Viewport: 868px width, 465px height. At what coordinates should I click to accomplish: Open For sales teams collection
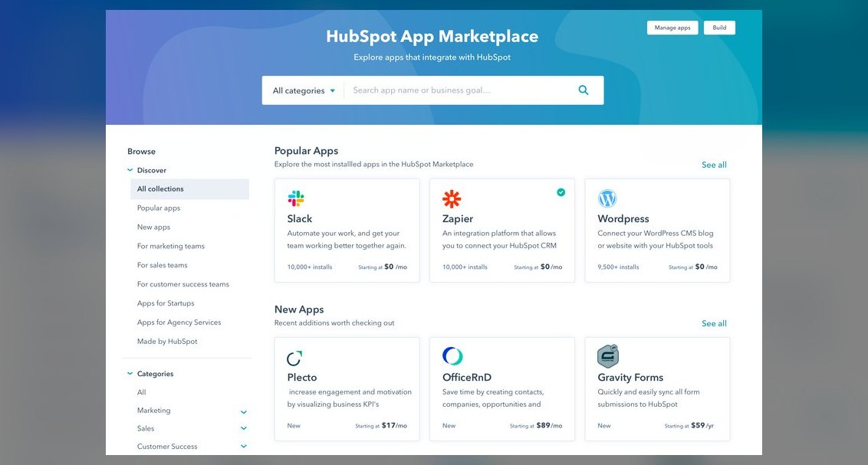[163, 265]
